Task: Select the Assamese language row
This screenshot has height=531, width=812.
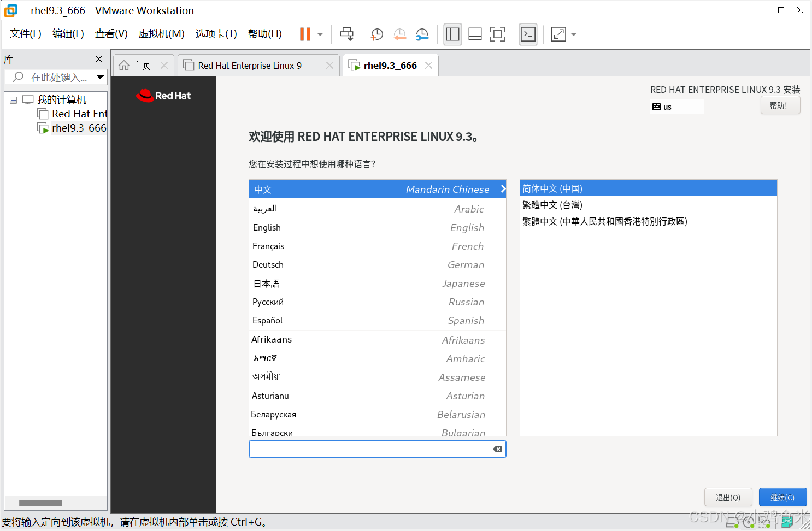Action: 378,377
